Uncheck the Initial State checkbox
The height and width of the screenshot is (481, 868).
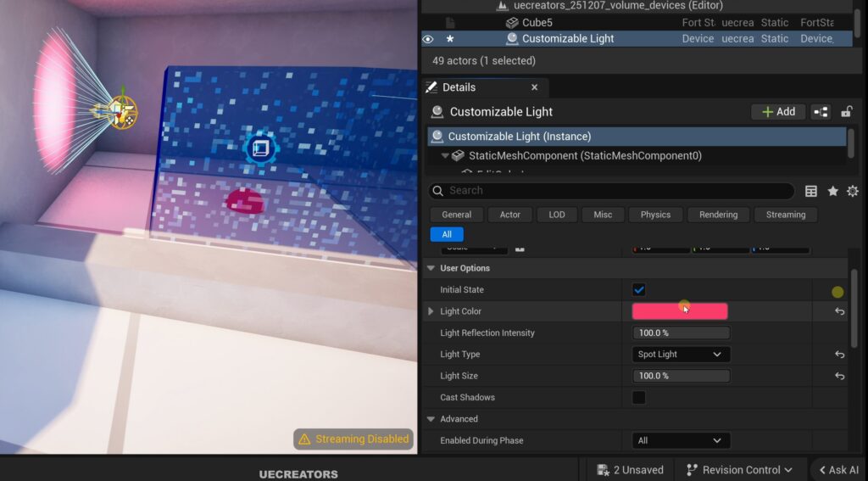(639, 290)
